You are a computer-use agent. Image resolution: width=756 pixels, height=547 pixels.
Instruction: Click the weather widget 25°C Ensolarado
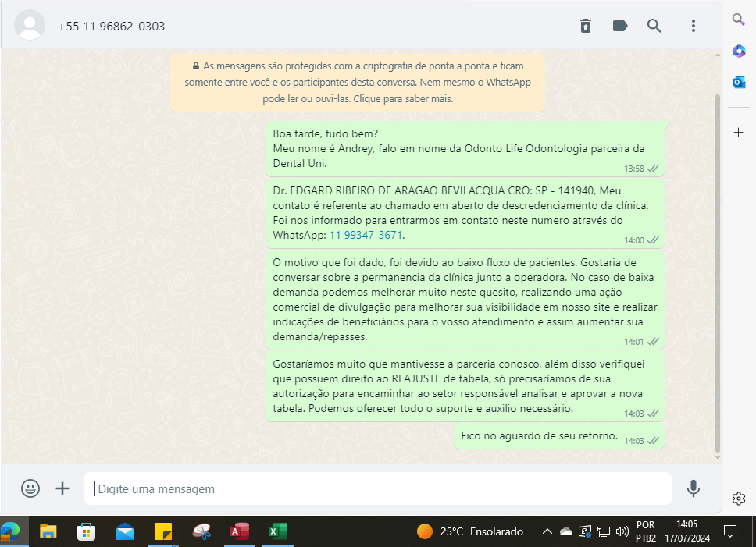tap(470, 531)
